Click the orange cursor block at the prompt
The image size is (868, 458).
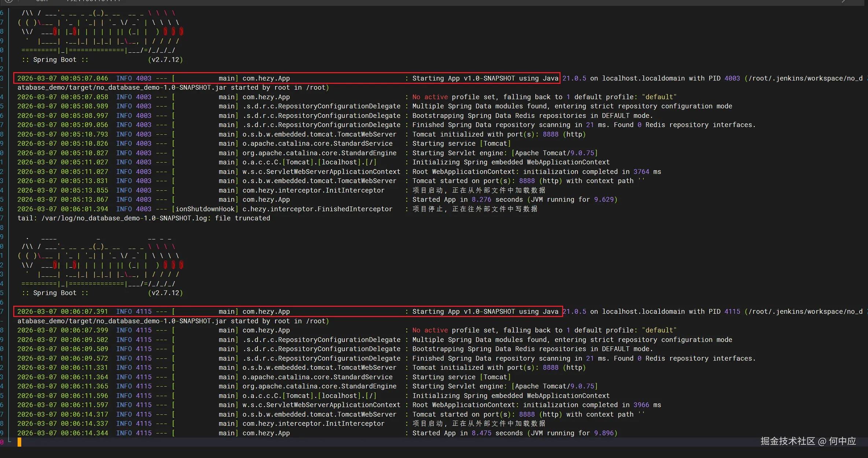(x=19, y=442)
